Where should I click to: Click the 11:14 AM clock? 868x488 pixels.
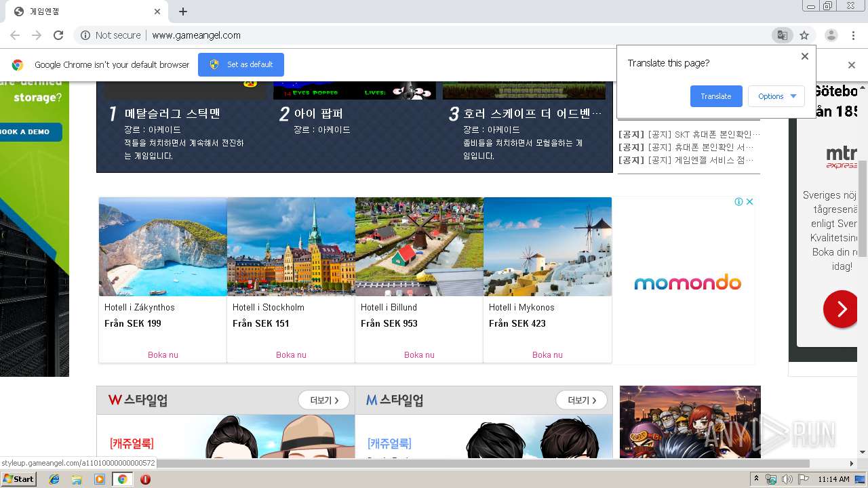833,479
